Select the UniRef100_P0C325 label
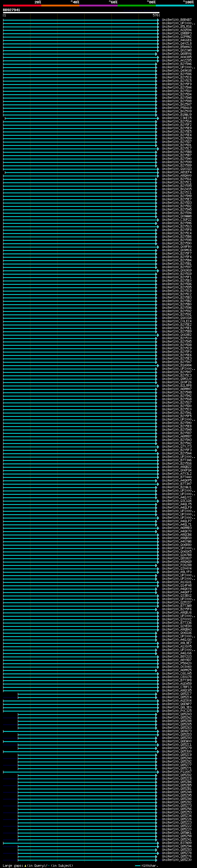This screenshot has height=868, width=197. [x=177, y=711]
